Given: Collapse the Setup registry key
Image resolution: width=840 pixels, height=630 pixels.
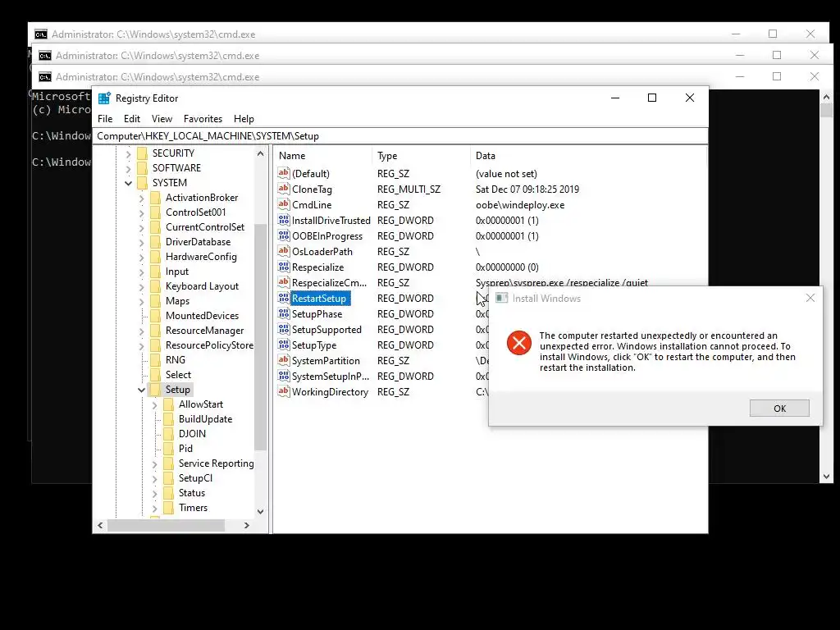Looking at the screenshot, I should coord(141,390).
